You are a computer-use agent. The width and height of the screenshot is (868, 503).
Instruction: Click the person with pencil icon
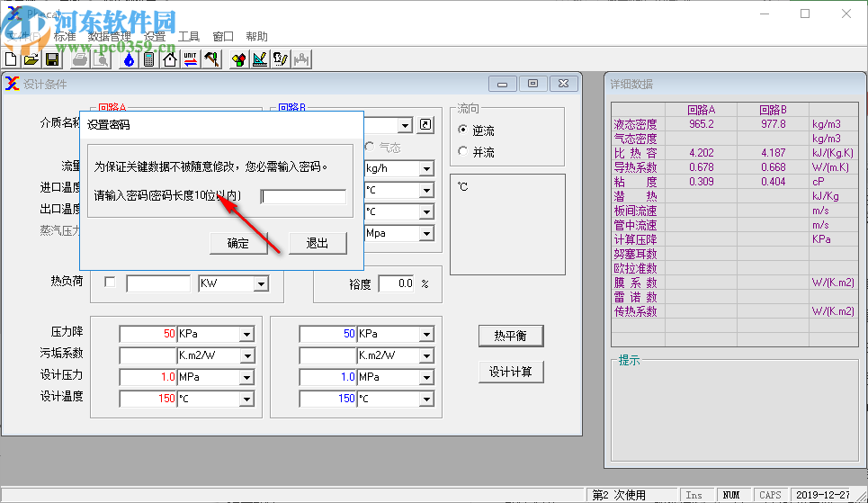(281, 59)
